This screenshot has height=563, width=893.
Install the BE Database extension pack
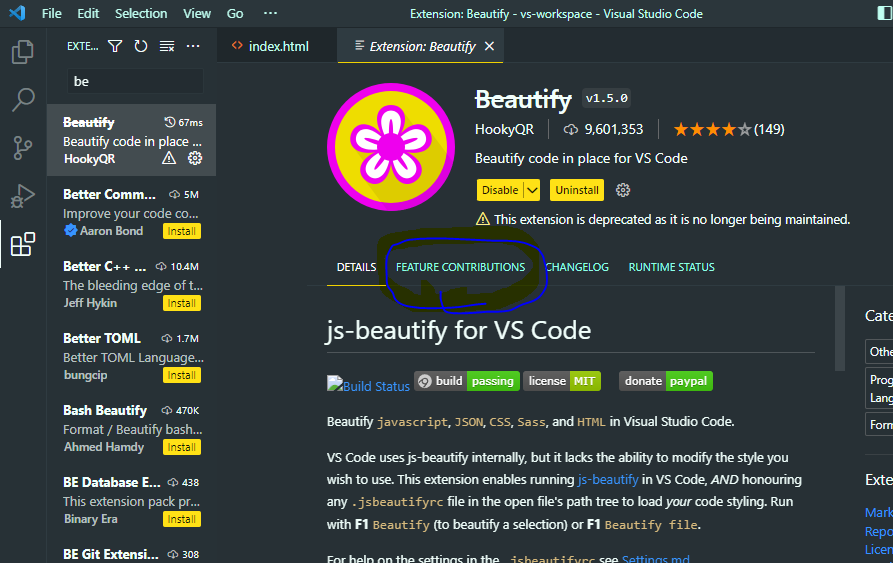(182, 519)
